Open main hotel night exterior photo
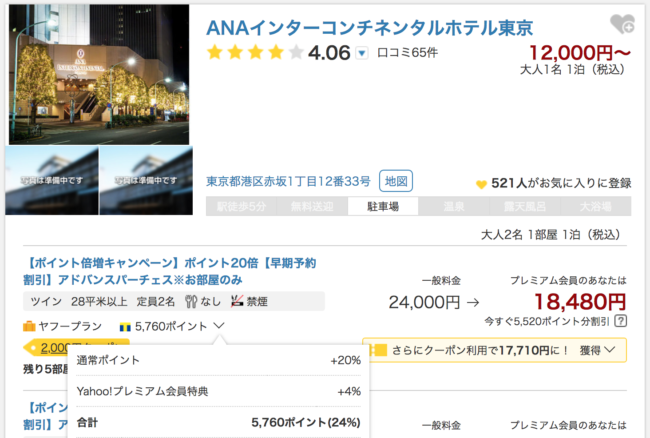 [x=99, y=75]
